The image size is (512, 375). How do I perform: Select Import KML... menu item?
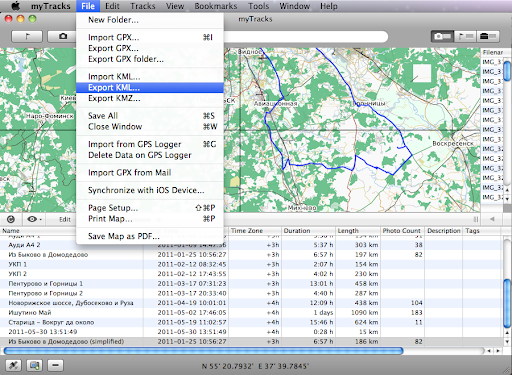pyautogui.click(x=150, y=77)
